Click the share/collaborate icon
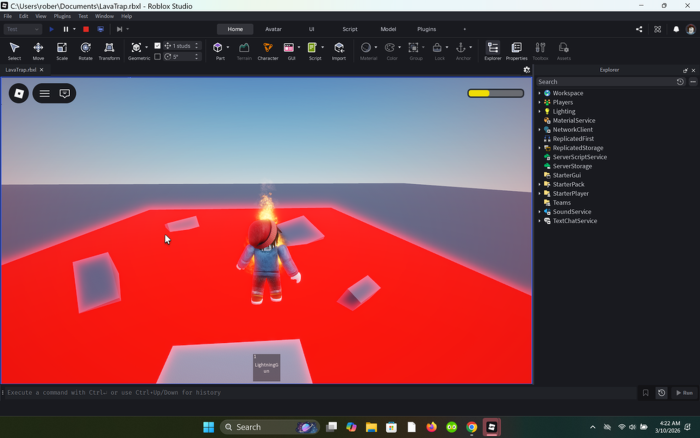The image size is (700, 438). tap(639, 29)
